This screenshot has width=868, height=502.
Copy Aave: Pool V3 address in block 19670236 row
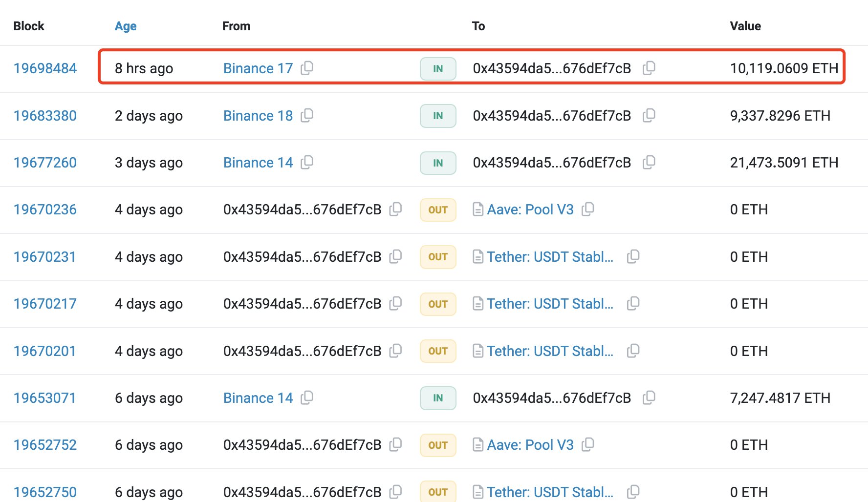pyautogui.click(x=588, y=209)
